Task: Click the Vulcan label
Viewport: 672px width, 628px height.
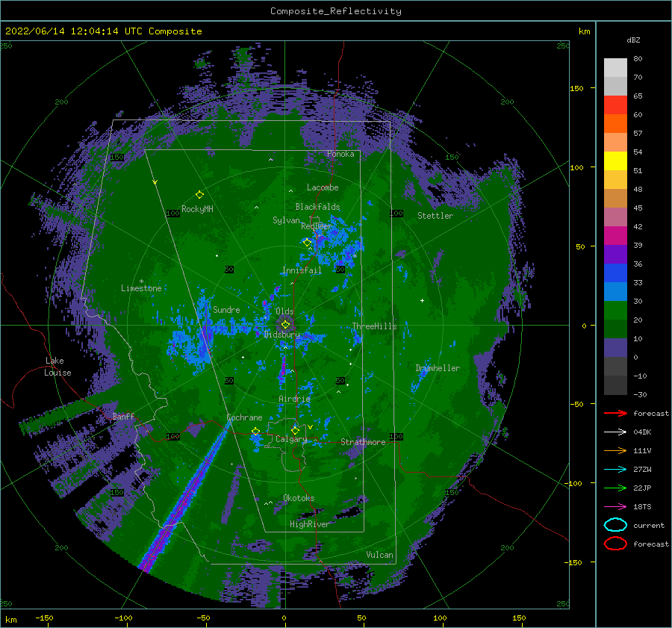Action: click(379, 555)
